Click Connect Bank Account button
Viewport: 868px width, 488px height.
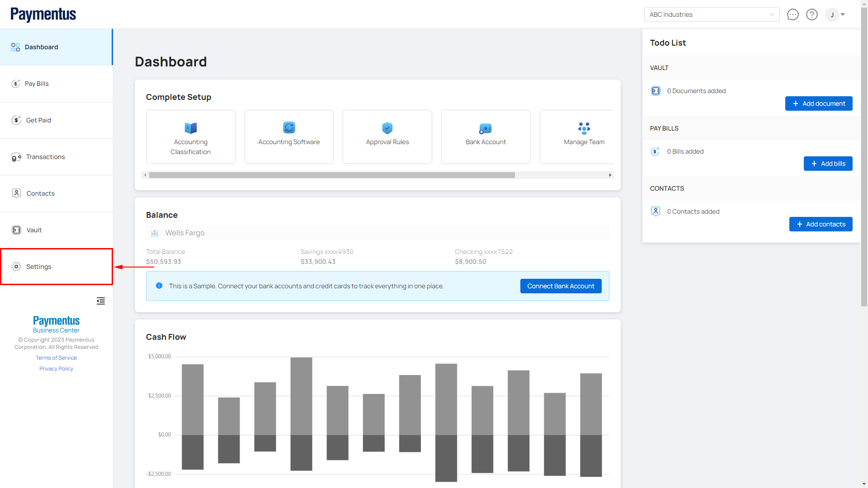(x=561, y=286)
